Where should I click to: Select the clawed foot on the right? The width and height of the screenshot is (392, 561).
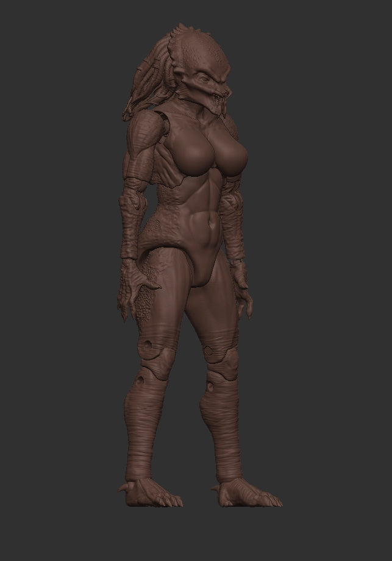tap(250, 495)
